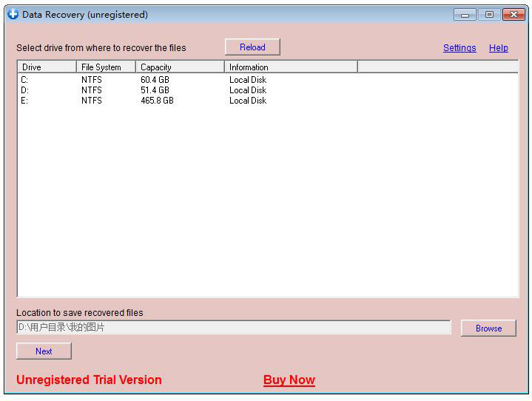
Task: Close the Data Recovery window
Action: (x=513, y=15)
